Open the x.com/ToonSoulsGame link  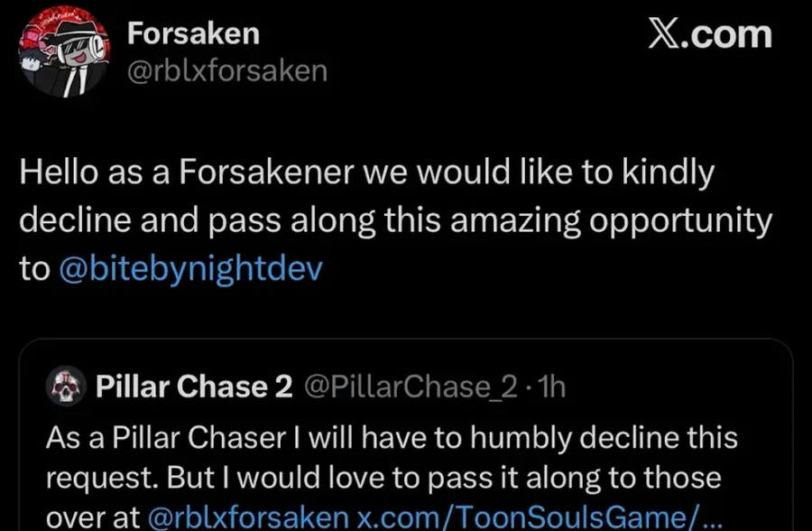click(x=540, y=517)
